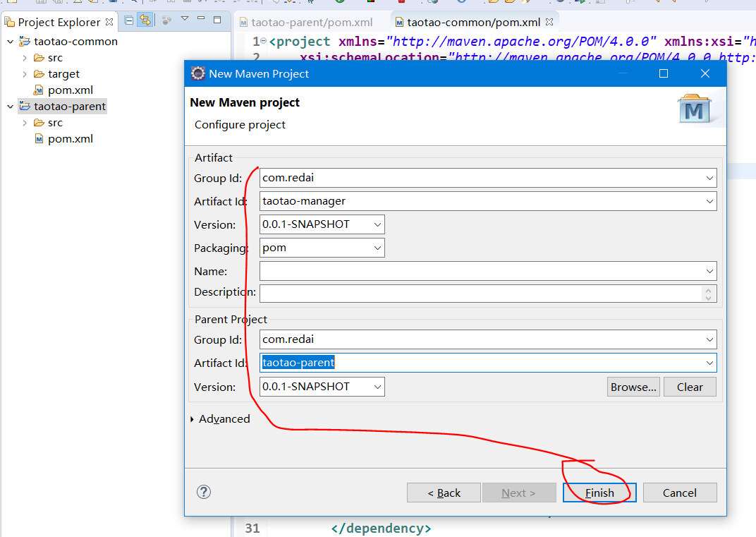Screen dimensions: 756x537
Task: Maximize the New Maven Project dialog
Action: 664,73
